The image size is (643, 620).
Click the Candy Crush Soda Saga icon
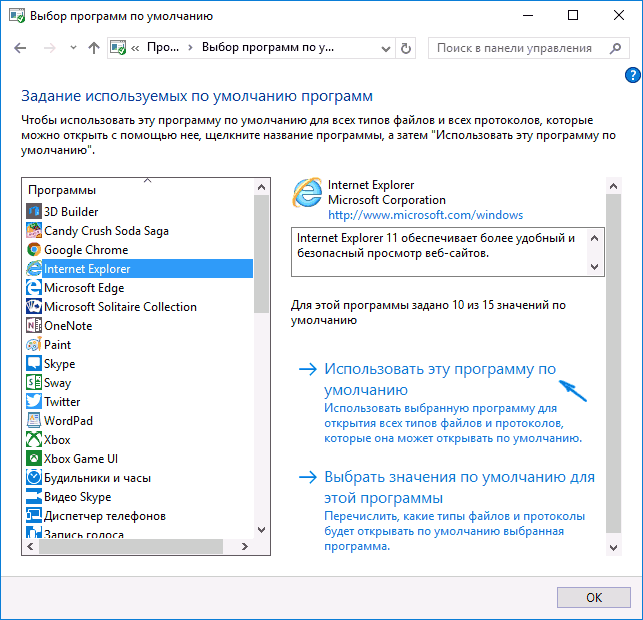34,230
